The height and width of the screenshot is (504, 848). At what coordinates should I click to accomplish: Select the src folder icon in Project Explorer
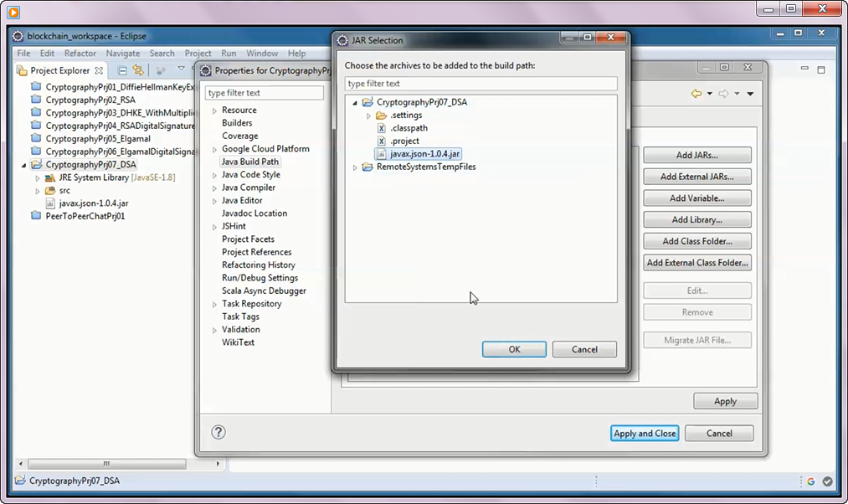tap(50, 190)
